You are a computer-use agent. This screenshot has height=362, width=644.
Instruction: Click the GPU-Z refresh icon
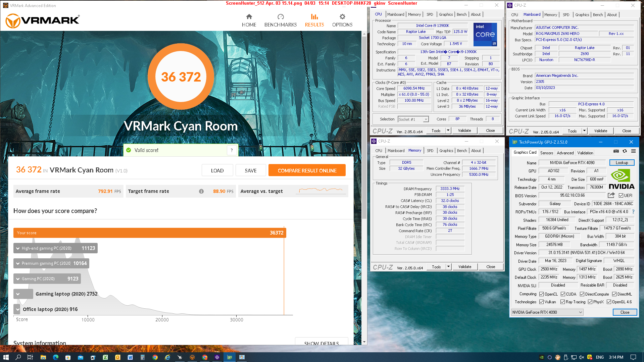[x=625, y=151]
